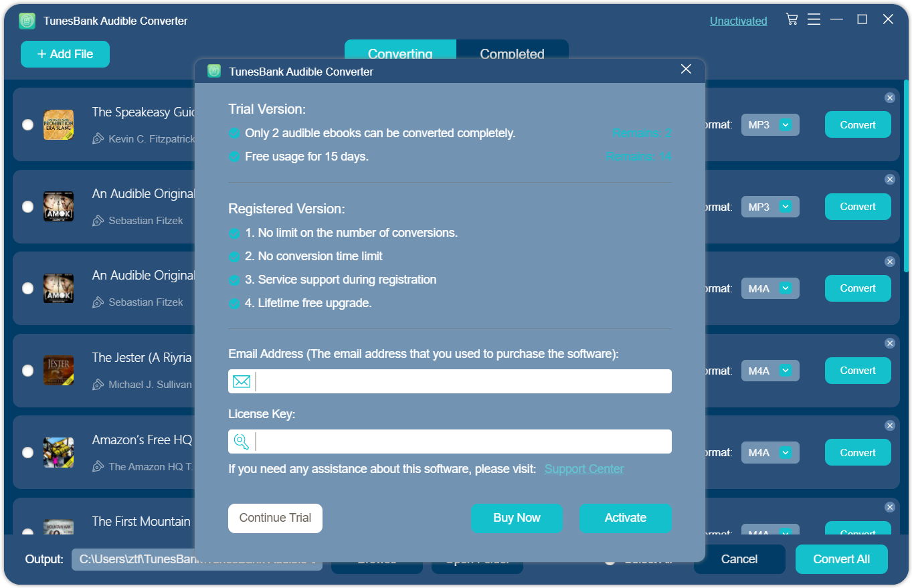Click 'The Jester (A Riyria' title text

click(x=143, y=358)
